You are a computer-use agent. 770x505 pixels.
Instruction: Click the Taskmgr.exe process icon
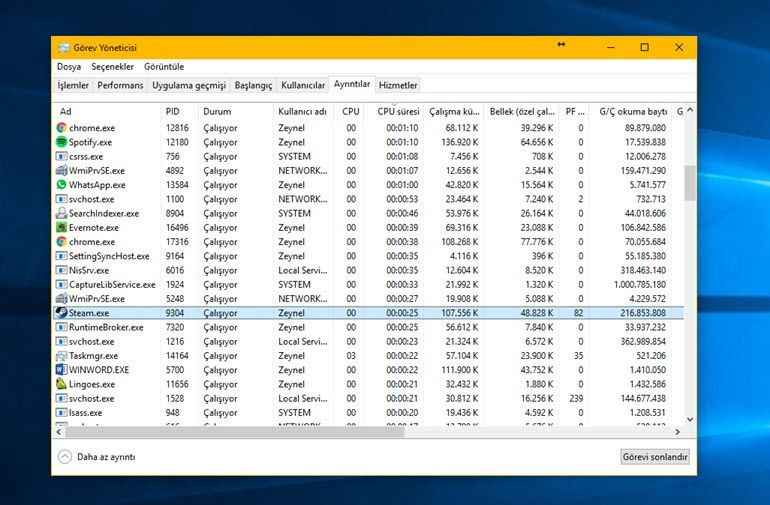click(x=62, y=356)
